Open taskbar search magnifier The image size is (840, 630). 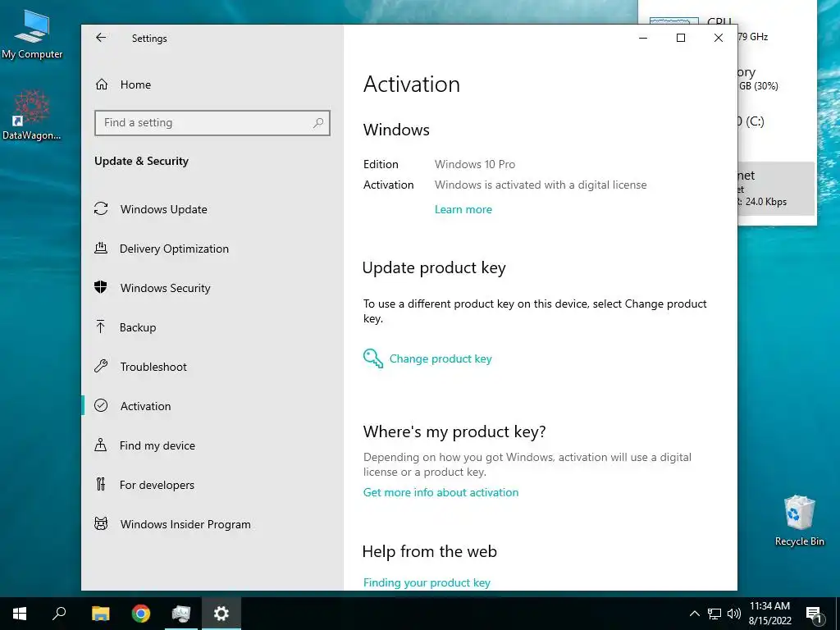coord(59,614)
